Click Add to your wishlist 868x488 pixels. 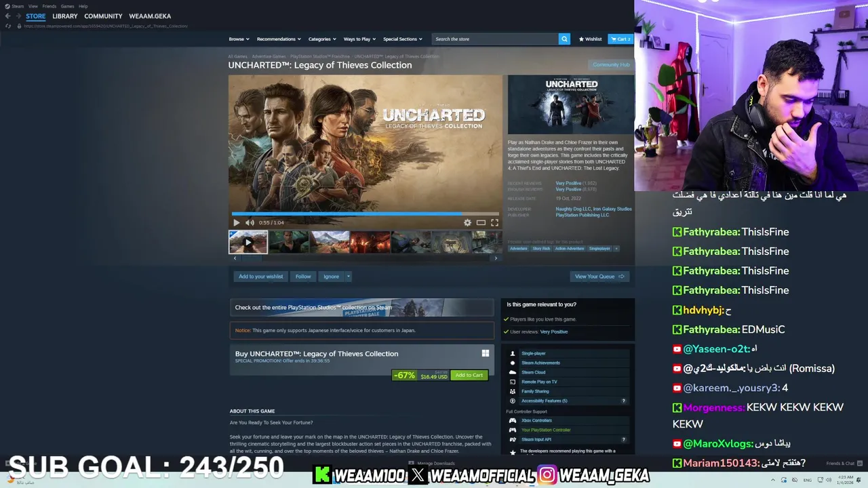pyautogui.click(x=260, y=277)
